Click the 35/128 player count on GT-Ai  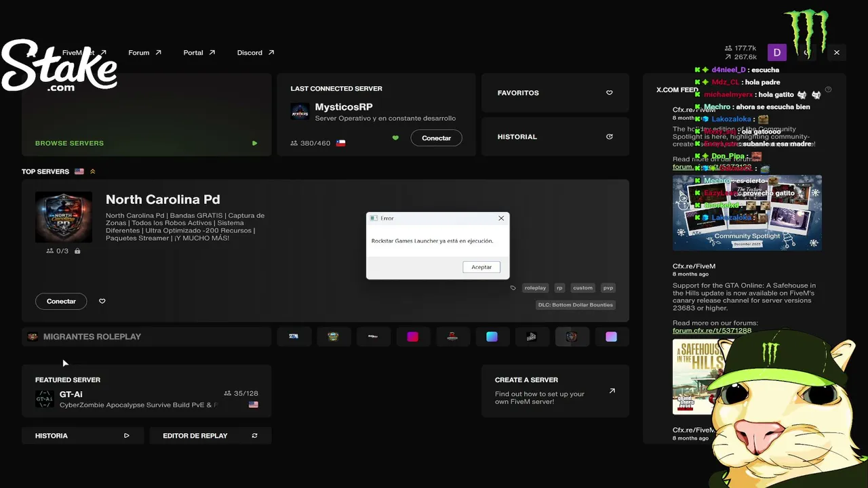(241, 393)
